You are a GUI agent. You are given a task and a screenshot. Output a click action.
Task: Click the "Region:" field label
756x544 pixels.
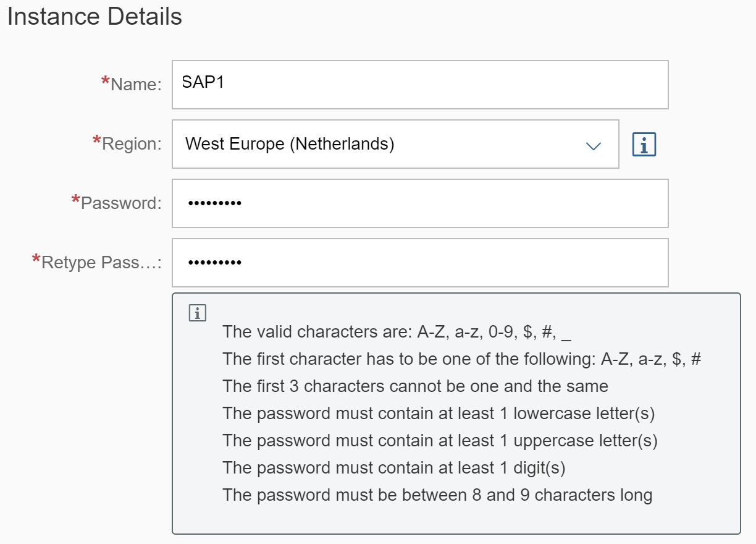coord(132,144)
